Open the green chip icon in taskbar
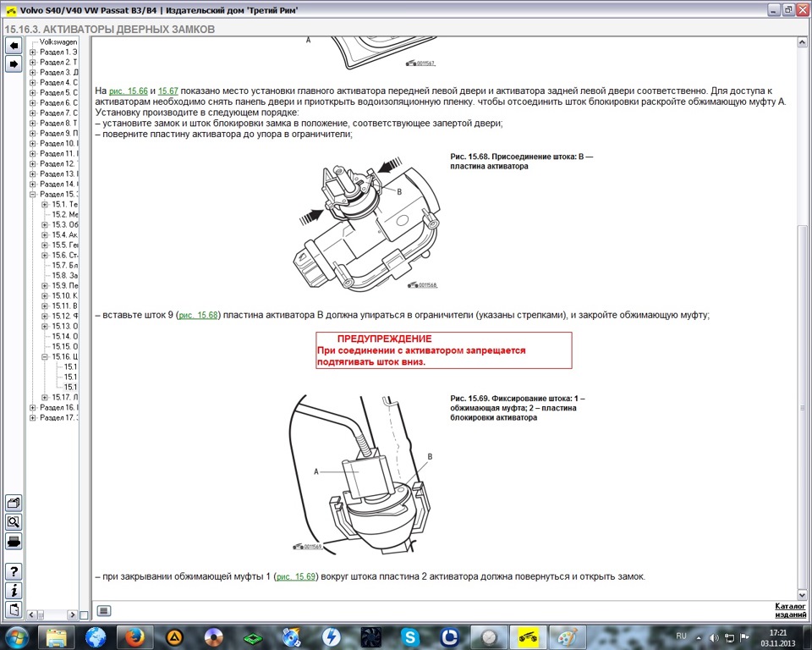This screenshot has height=650, width=812. [x=253, y=637]
